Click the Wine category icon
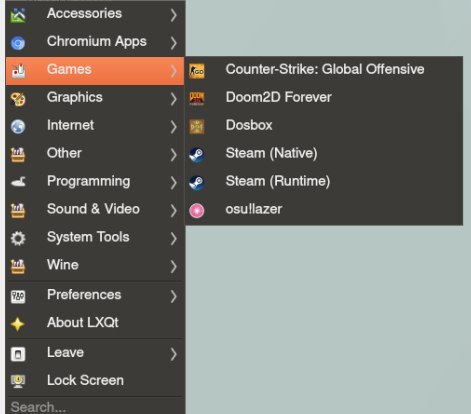Viewport: 471px width, 414px height. coord(18,267)
